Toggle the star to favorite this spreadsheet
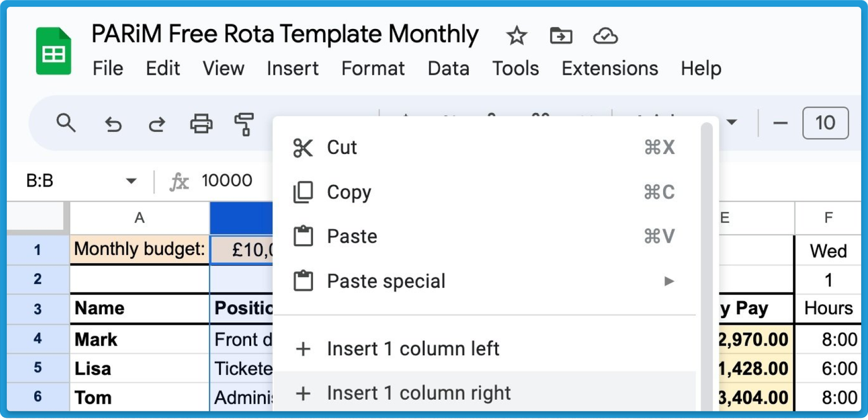 click(x=515, y=35)
